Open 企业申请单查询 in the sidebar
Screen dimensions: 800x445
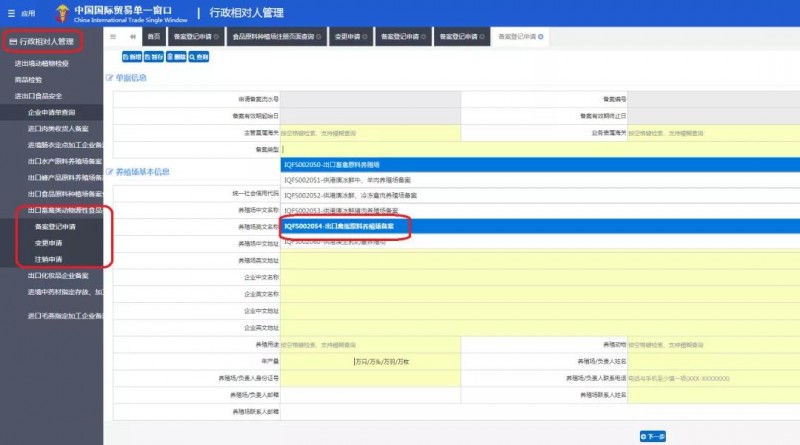point(56,112)
